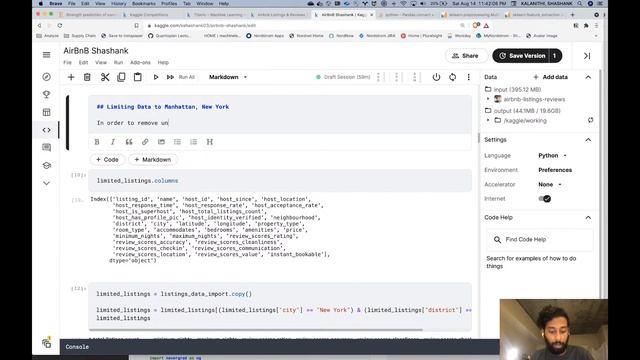Click the horizontal scrollbar of code cell

coord(256,329)
